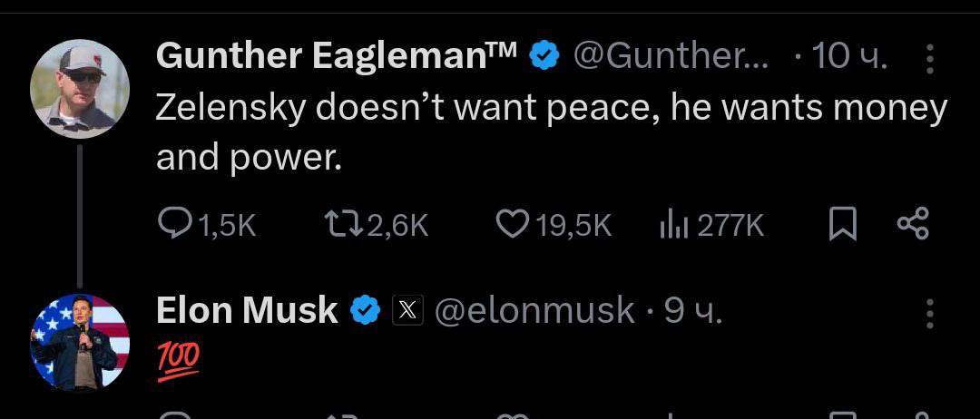
Task: Like the post with 19,5K likes
Action: (512, 225)
